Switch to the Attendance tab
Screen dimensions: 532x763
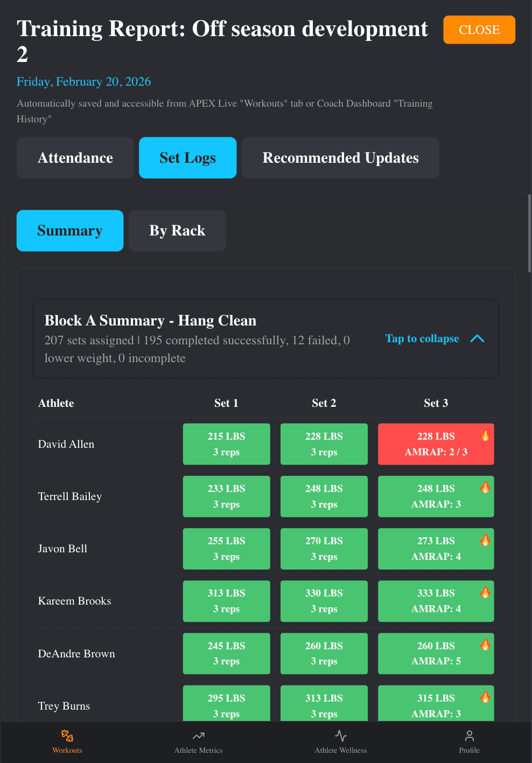pyautogui.click(x=75, y=157)
